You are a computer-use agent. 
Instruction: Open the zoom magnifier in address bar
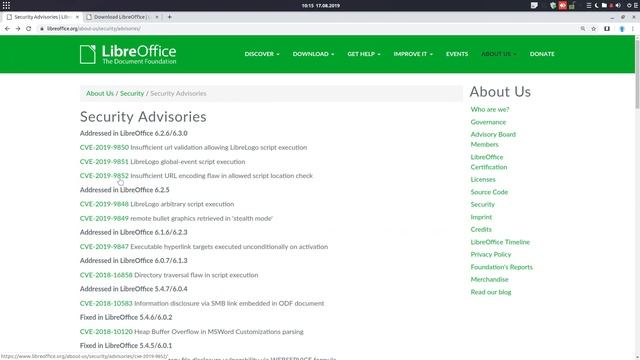coord(583,29)
